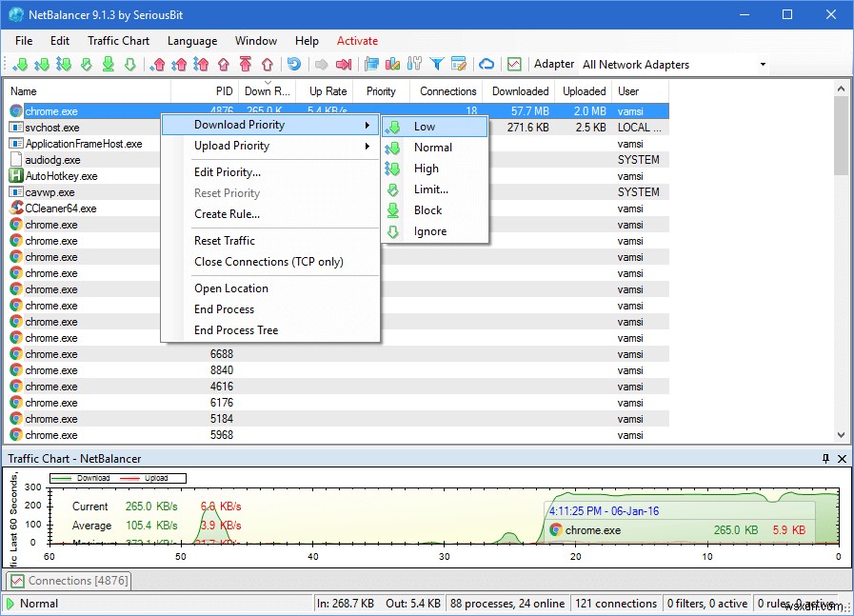
Task: Toggle auto-hide pin on Traffic Chart panel
Action: (x=824, y=458)
